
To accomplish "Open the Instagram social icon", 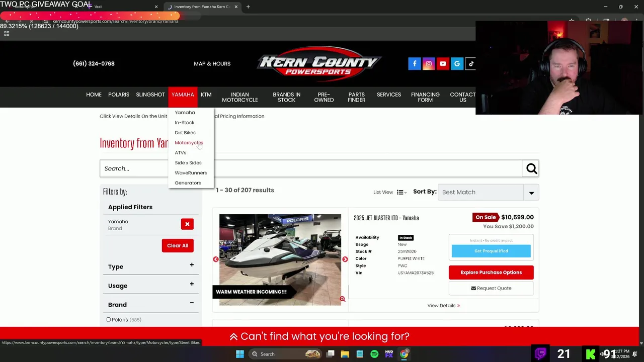I will tap(429, 63).
